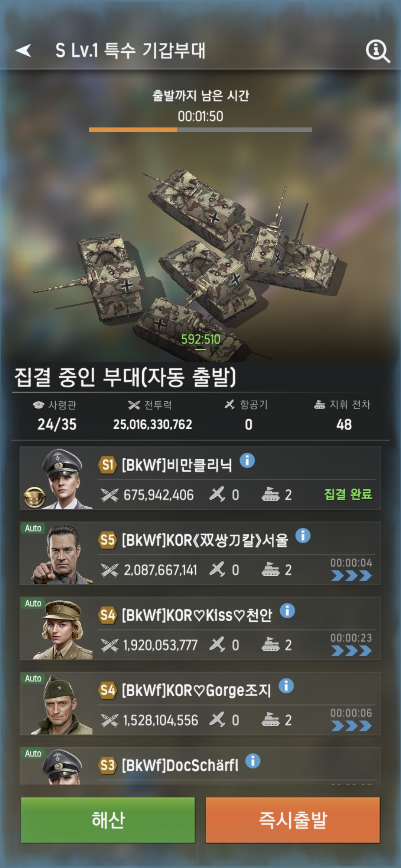This screenshot has height=868, width=401.
Task: Open info icon beside DocSchärfl
Action: point(253,761)
